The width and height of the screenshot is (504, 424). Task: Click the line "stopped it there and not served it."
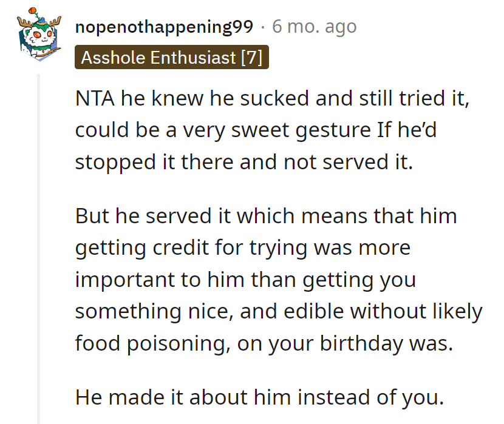tap(243, 163)
